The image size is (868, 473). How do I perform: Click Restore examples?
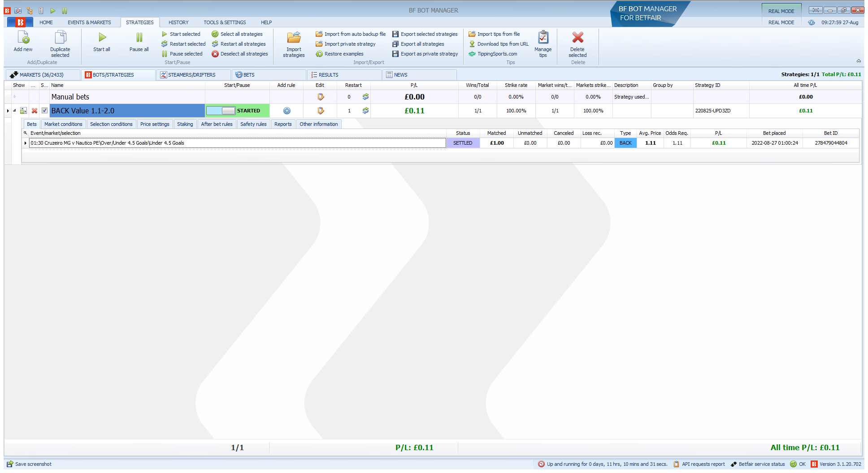click(339, 54)
